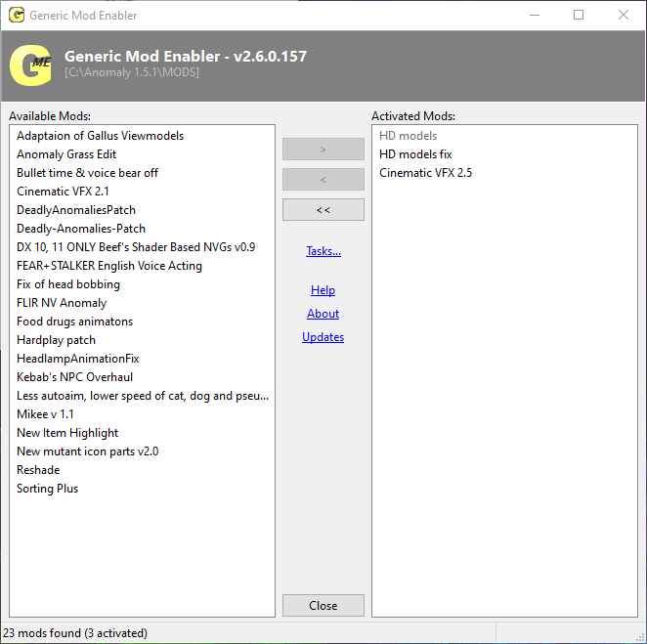Click the disable all mods double-arrow button

coord(323,210)
